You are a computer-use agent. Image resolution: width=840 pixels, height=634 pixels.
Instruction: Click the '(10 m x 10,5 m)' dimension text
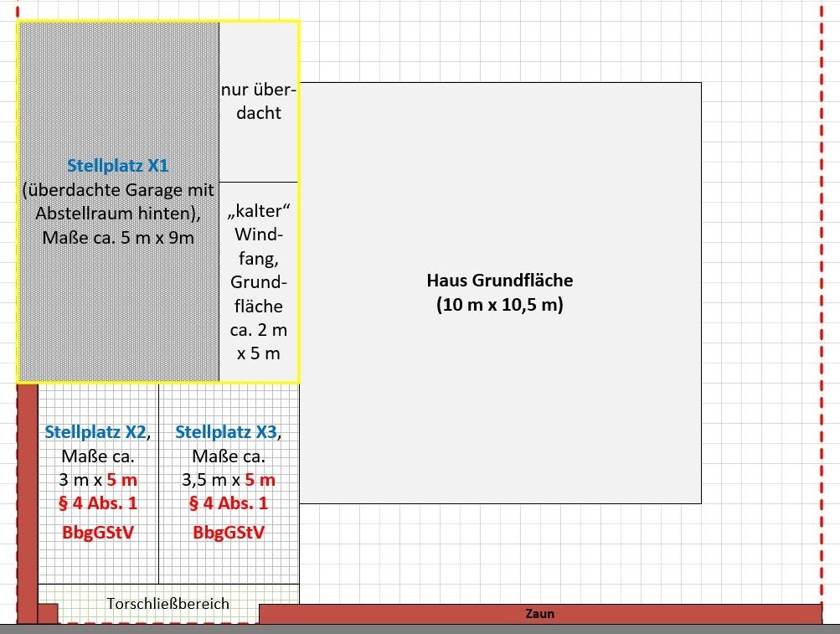click(500, 305)
